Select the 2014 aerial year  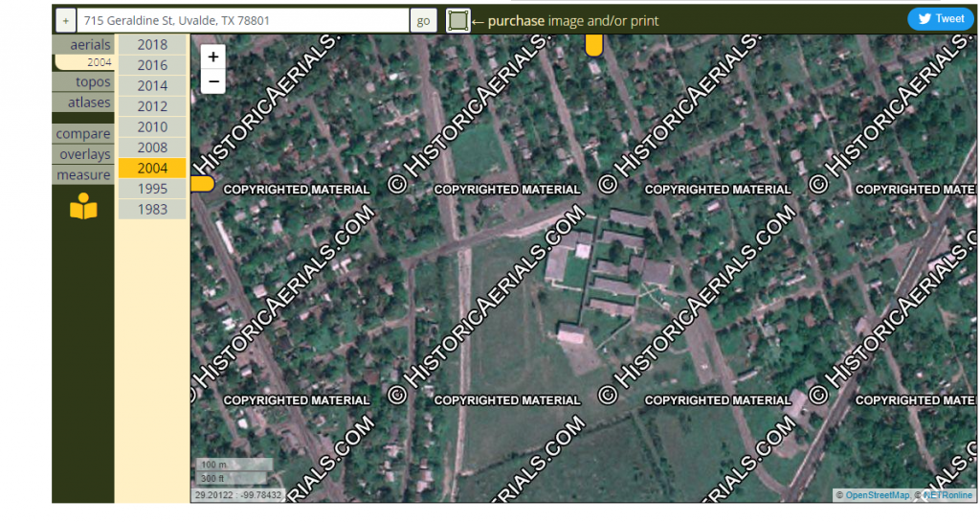pyautogui.click(x=152, y=85)
